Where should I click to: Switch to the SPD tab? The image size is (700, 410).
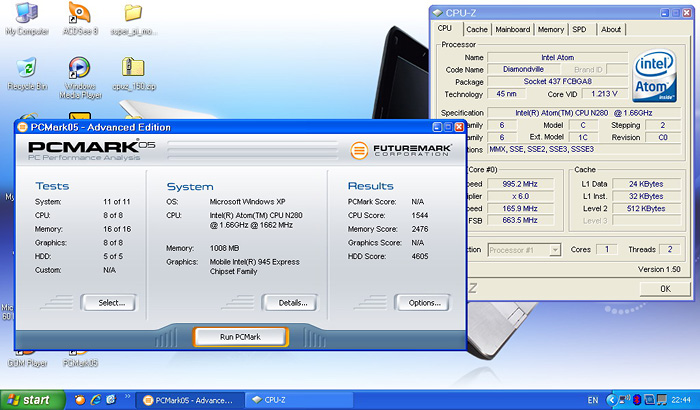click(579, 29)
